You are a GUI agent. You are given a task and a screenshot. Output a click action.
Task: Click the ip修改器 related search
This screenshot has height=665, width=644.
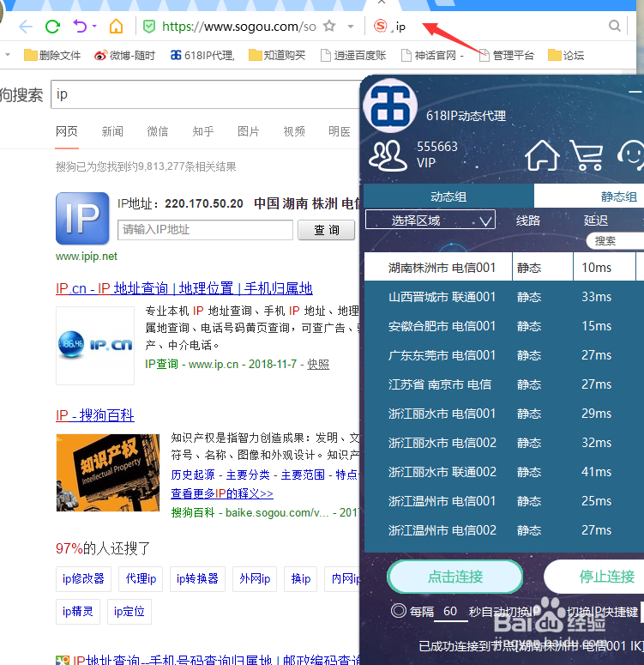coord(83,578)
